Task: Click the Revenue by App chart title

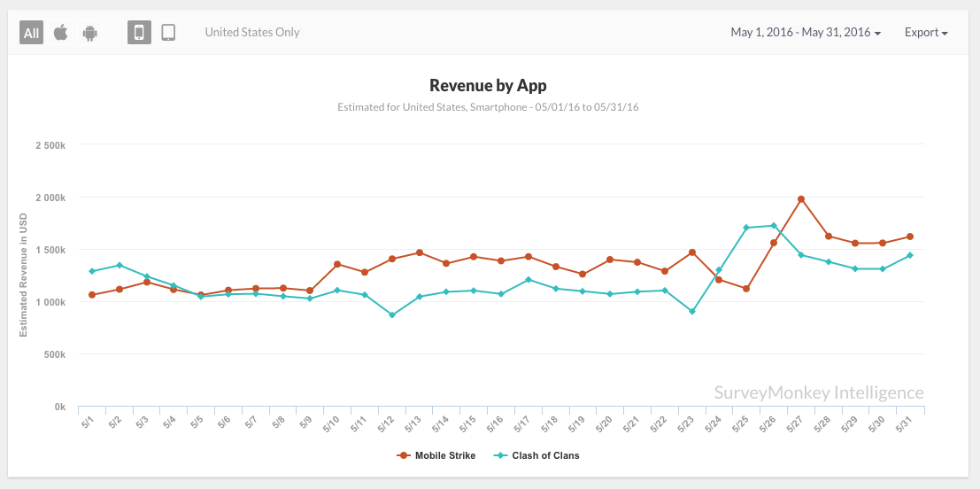Action: coord(488,85)
